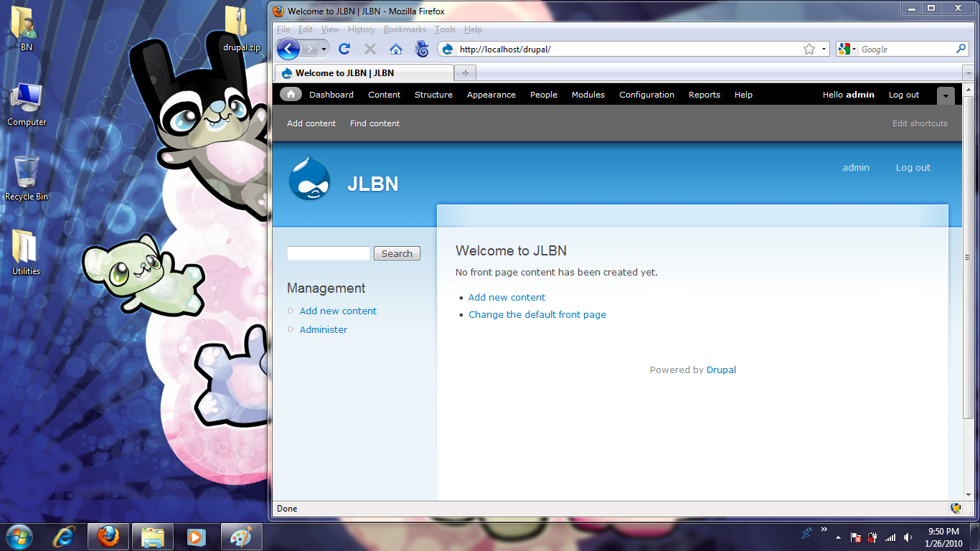Click the Drupal home icon in admin toolbar
Image resolution: width=980 pixels, height=551 pixels.
point(291,95)
